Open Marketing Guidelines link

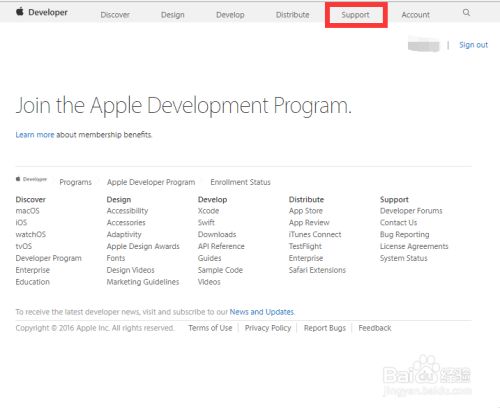pyautogui.click(x=143, y=282)
